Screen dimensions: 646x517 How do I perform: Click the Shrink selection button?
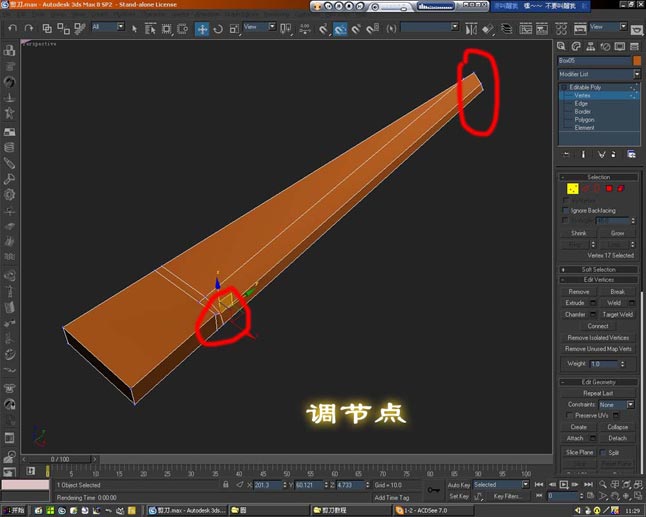tap(578, 233)
